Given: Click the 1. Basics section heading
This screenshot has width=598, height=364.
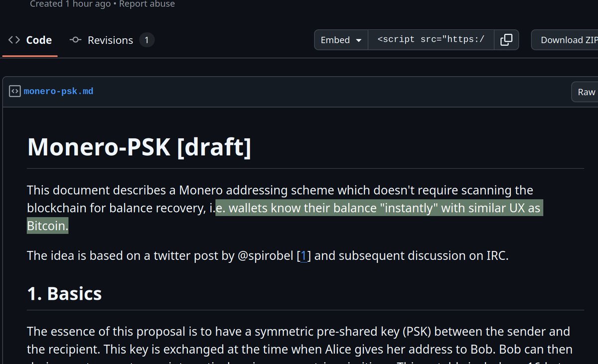Looking at the screenshot, I should [65, 293].
